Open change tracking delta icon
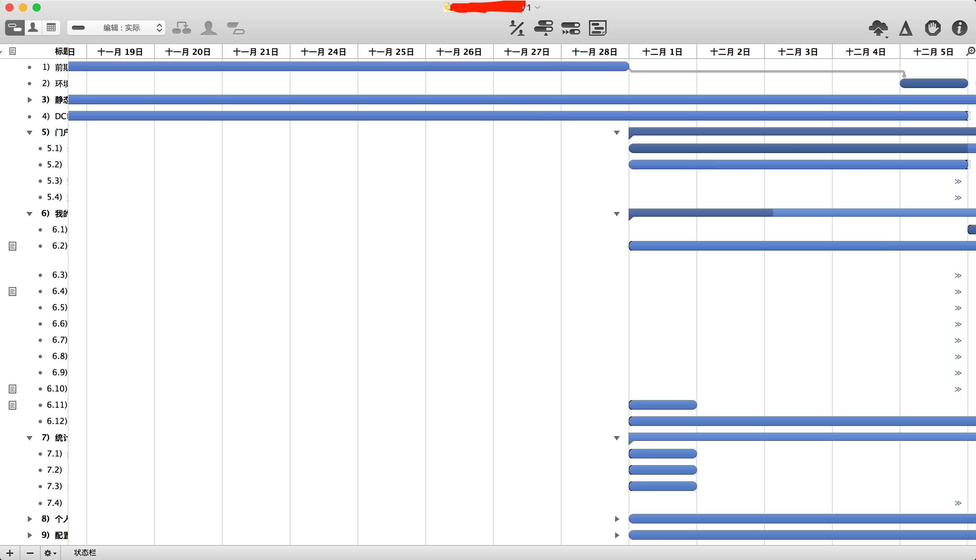 click(x=906, y=28)
